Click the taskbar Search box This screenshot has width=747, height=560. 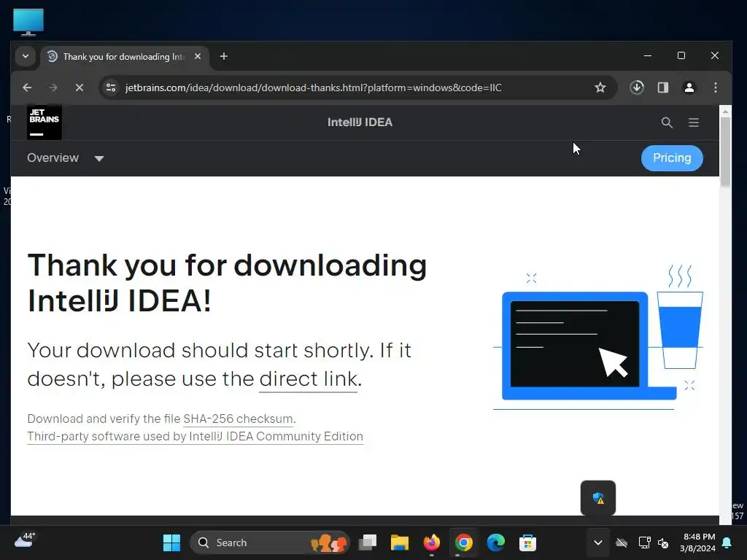coord(270,542)
